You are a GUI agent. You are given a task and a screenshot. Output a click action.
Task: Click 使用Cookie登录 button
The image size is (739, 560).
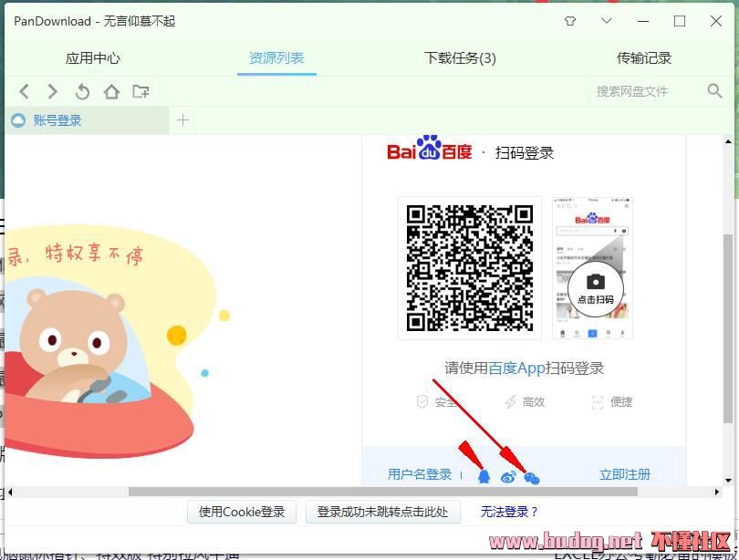(x=242, y=512)
